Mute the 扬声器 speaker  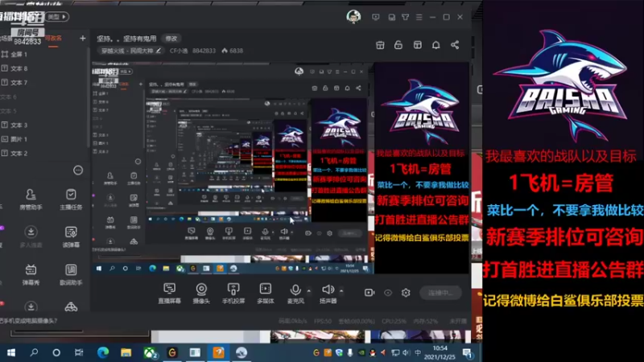pyautogui.click(x=328, y=293)
